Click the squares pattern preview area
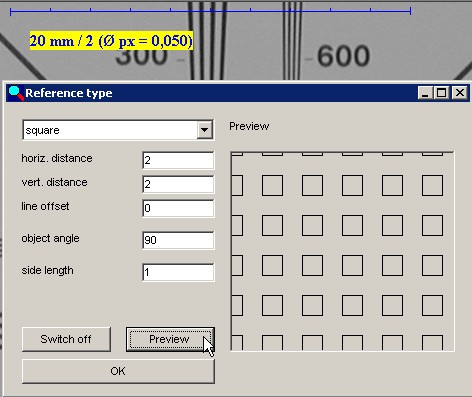Viewport: 472px width, 397px height. click(x=342, y=251)
